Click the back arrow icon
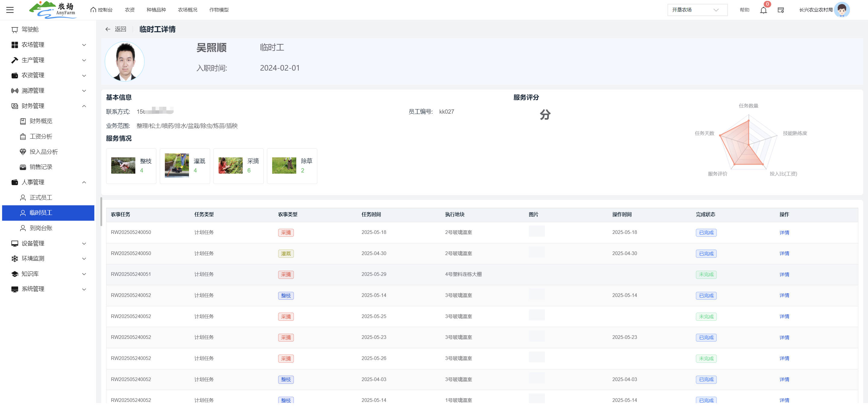This screenshot has width=868, height=407. [x=108, y=29]
